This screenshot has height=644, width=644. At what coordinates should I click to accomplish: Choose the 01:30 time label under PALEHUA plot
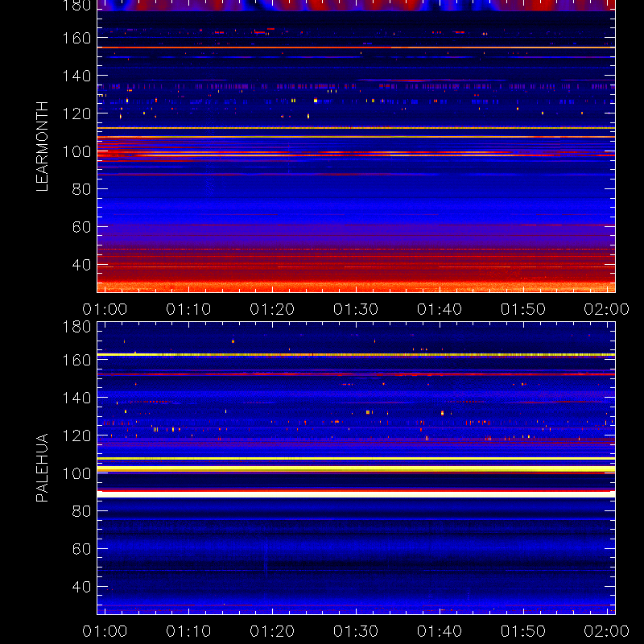click(x=356, y=631)
